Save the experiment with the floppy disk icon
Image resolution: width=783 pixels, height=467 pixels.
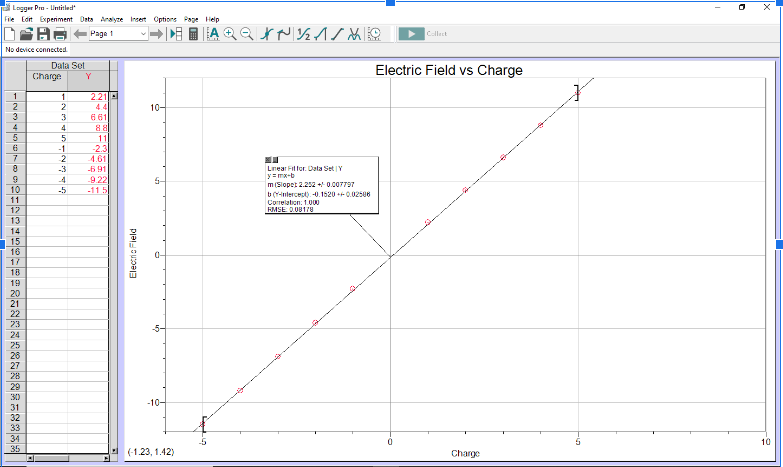(43, 34)
